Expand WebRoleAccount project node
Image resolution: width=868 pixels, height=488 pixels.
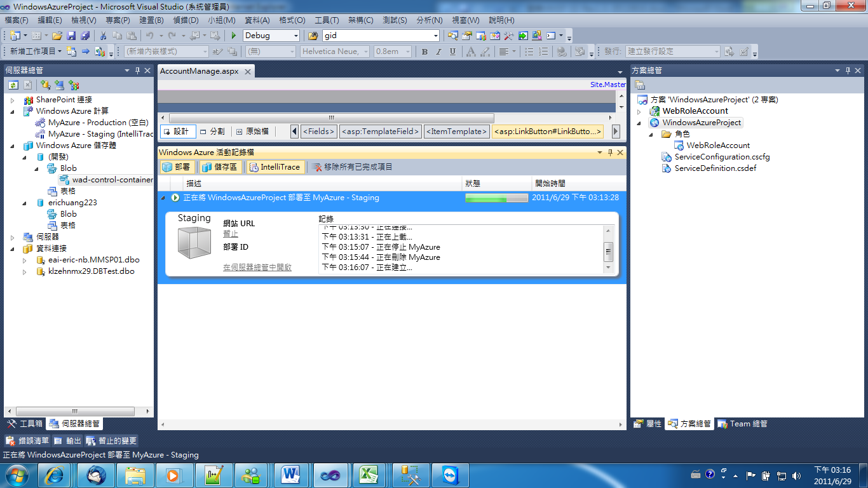click(x=639, y=111)
